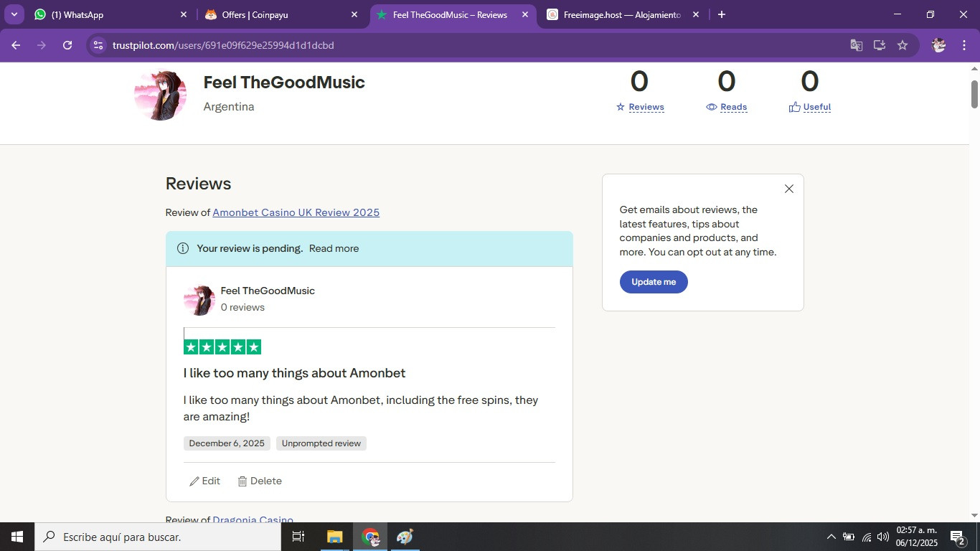The width and height of the screenshot is (980, 551).
Task: Open Amonbet Casino UK Review 2025 link
Action: [x=296, y=212]
